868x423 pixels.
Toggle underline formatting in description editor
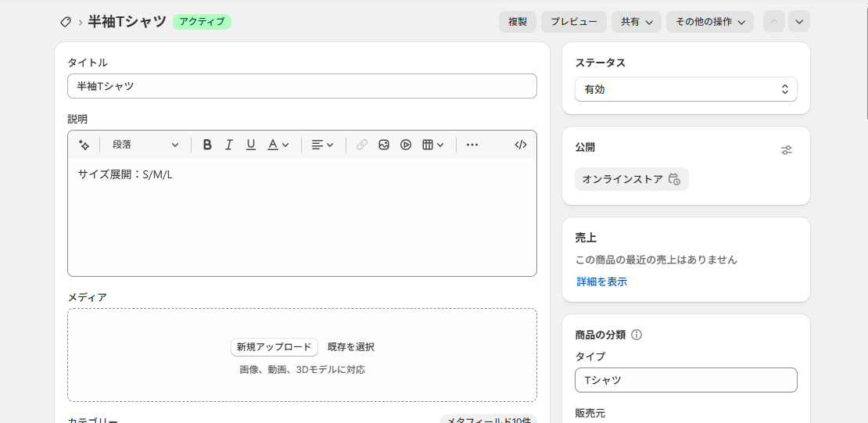coord(251,145)
